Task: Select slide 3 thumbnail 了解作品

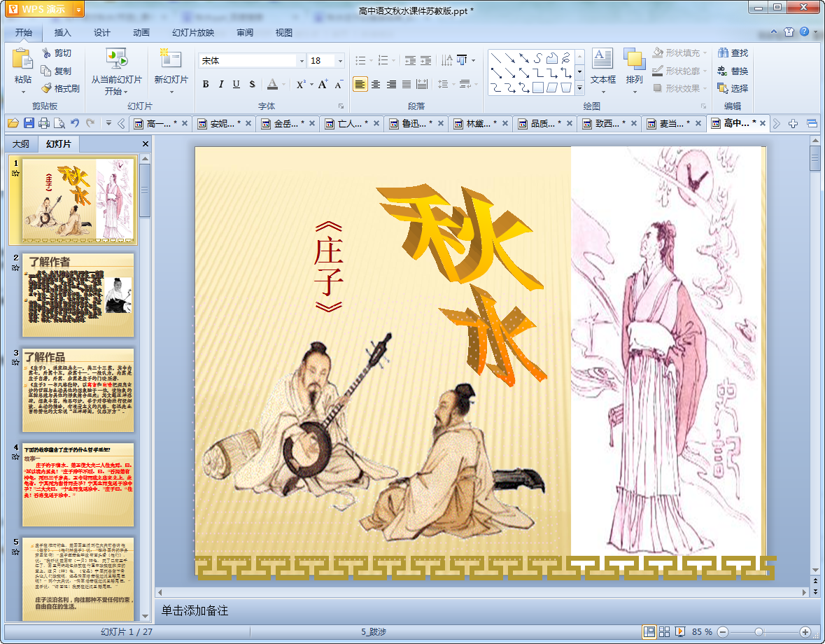Action: point(78,391)
